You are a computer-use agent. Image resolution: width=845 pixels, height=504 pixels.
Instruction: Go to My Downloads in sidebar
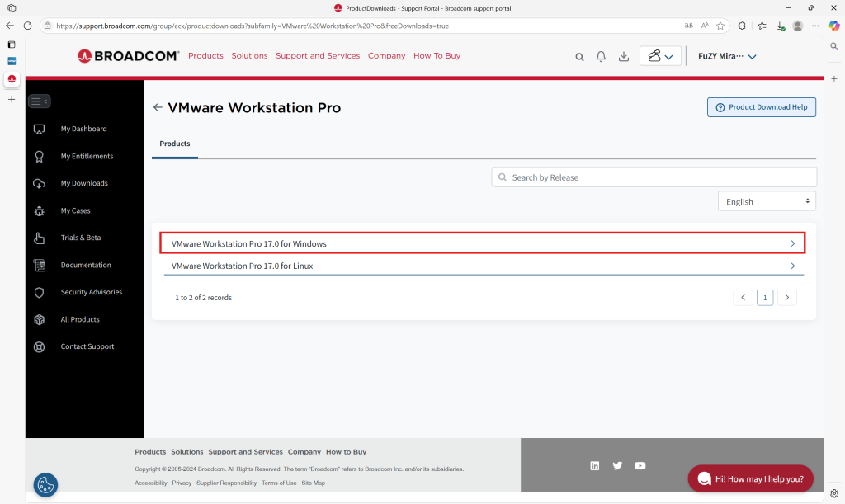click(84, 183)
